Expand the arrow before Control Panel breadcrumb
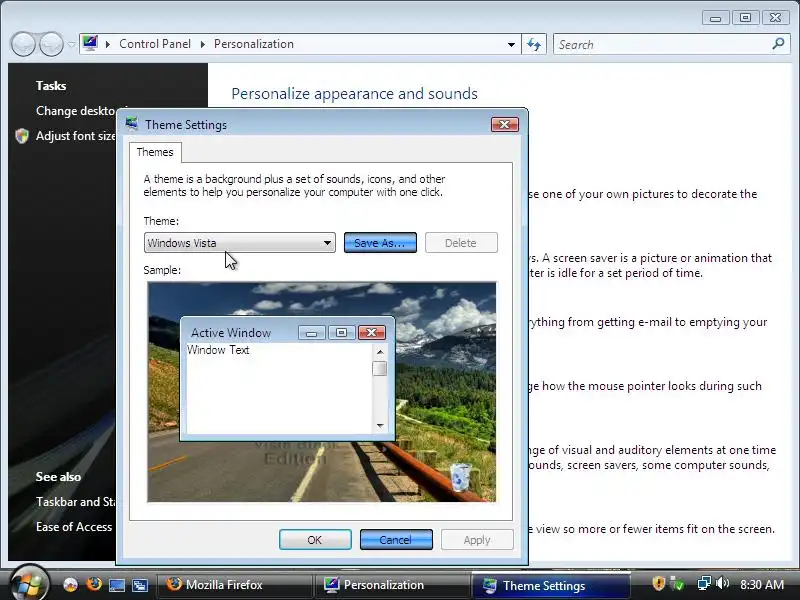 [108, 44]
